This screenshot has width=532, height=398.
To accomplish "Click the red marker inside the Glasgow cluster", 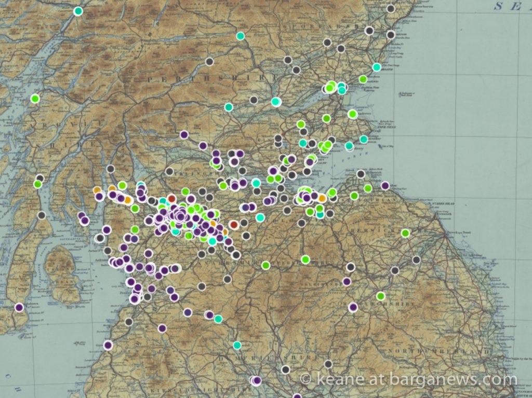I will [171, 198].
